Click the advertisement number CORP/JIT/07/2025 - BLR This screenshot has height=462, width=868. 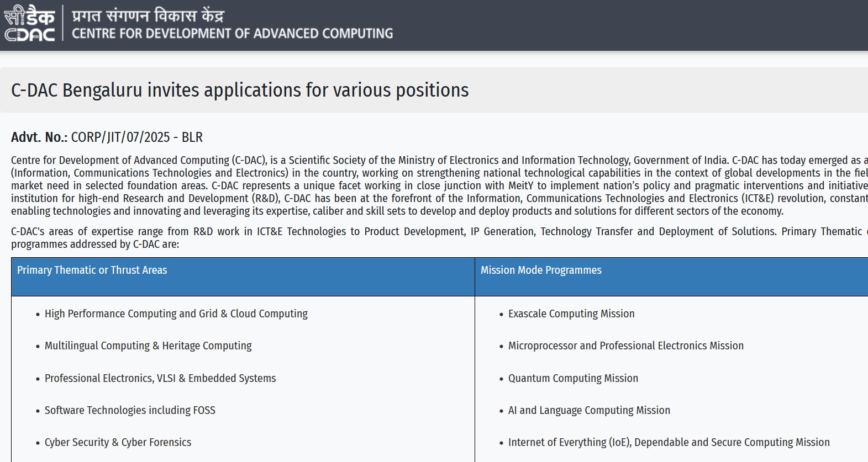pos(137,137)
